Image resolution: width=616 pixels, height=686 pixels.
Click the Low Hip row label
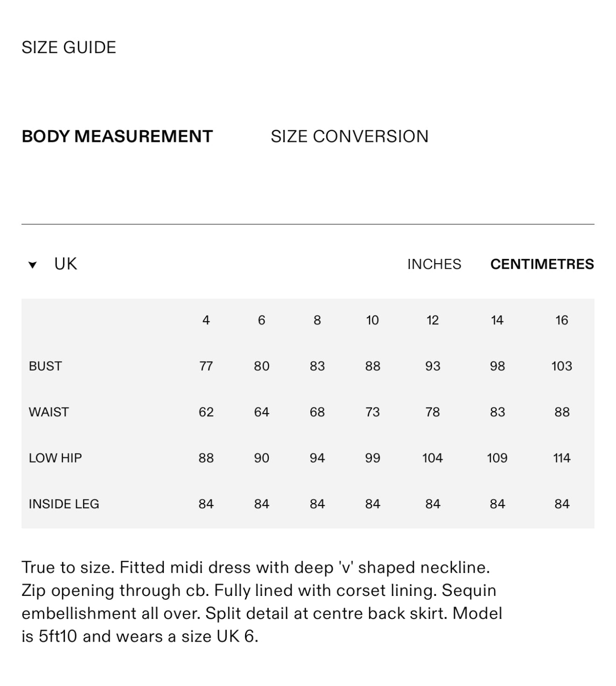55,458
